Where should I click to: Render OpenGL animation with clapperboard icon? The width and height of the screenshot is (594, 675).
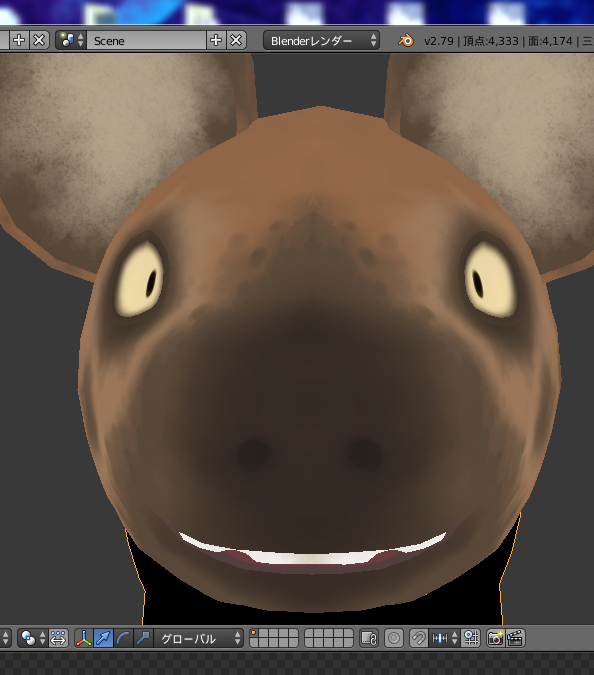(515, 638)
